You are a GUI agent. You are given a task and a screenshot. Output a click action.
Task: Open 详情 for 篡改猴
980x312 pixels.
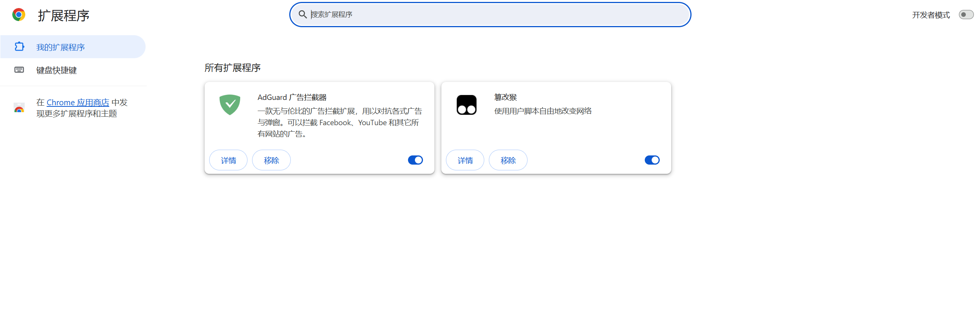(465, 160)
